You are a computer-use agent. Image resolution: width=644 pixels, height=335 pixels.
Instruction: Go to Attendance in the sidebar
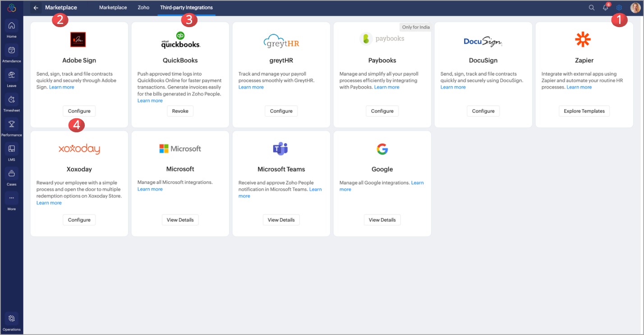coord(12,51)
